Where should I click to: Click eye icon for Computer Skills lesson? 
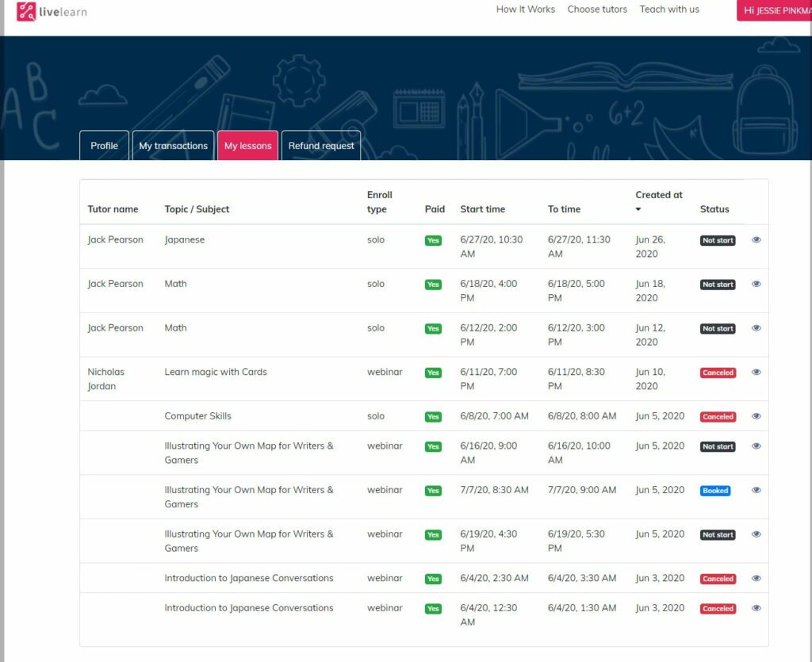pyautogui.click(x=756, y=416)
